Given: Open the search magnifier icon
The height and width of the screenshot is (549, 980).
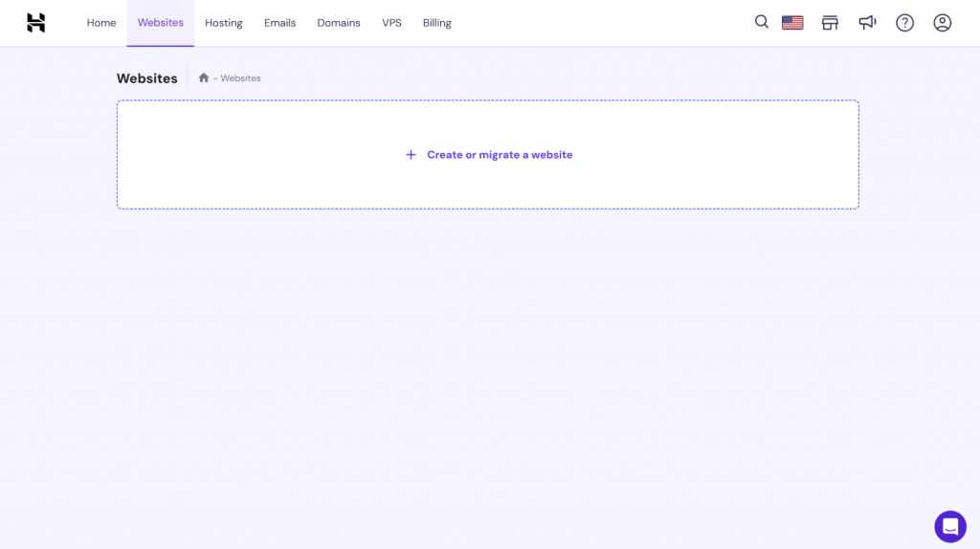Looking at the screenshot, I should tap(762, 22).
